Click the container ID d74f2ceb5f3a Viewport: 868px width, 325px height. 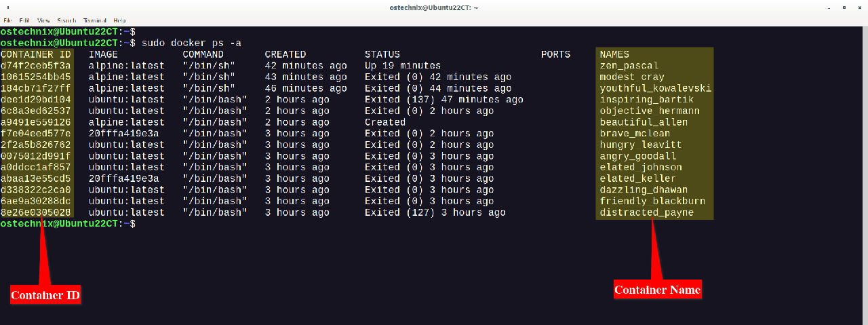pos(35,66)
